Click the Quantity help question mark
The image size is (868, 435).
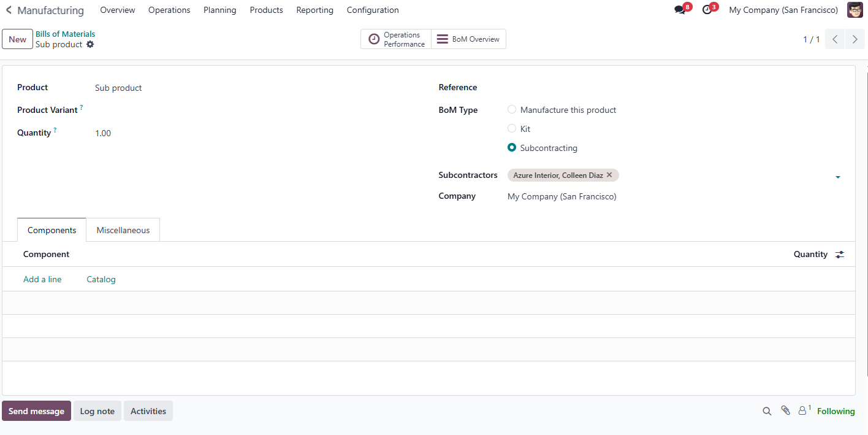click(x=55, y=130)
